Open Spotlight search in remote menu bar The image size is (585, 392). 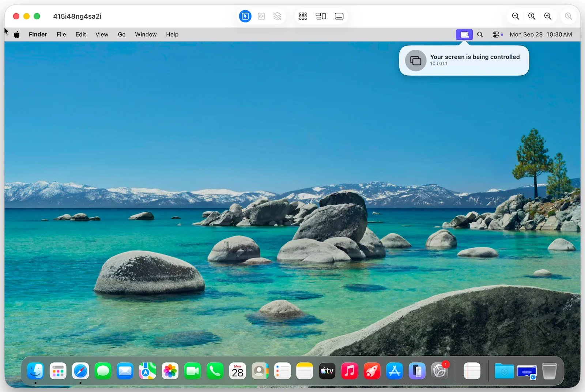tap(480, 34)
